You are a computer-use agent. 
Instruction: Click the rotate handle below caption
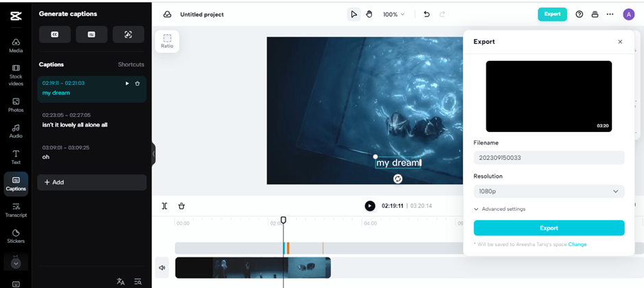pyautogui.click(x=397, y=179)
